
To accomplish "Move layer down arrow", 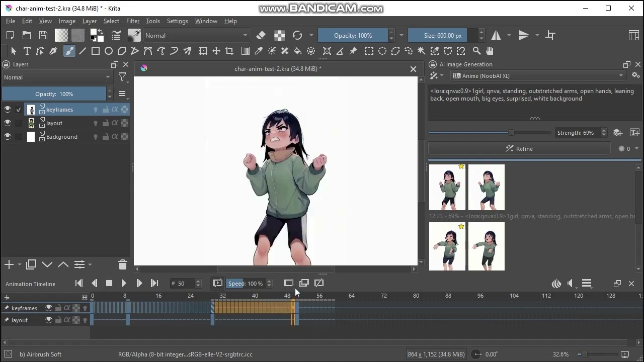I will 47,264.
